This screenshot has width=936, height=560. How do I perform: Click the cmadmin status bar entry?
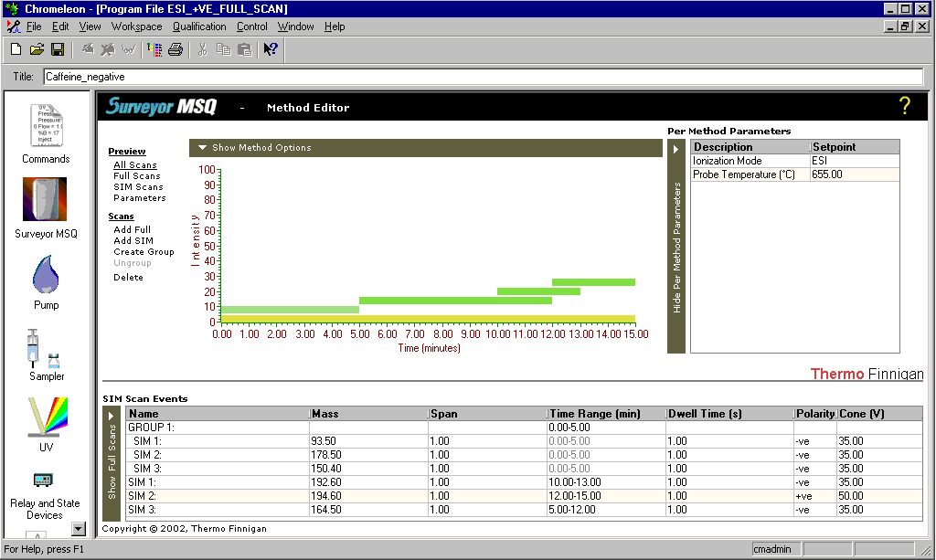coord(775,549)
